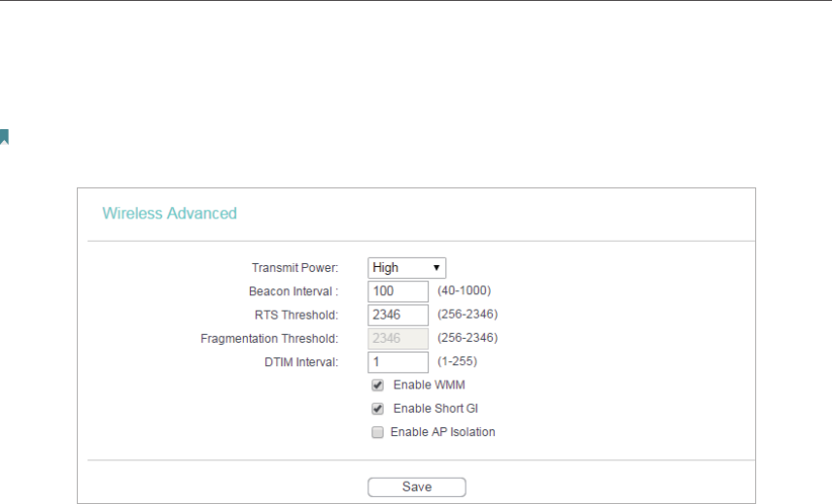
Task: Click the Fragmentation Threshold label
Action: tap(269, 339)
